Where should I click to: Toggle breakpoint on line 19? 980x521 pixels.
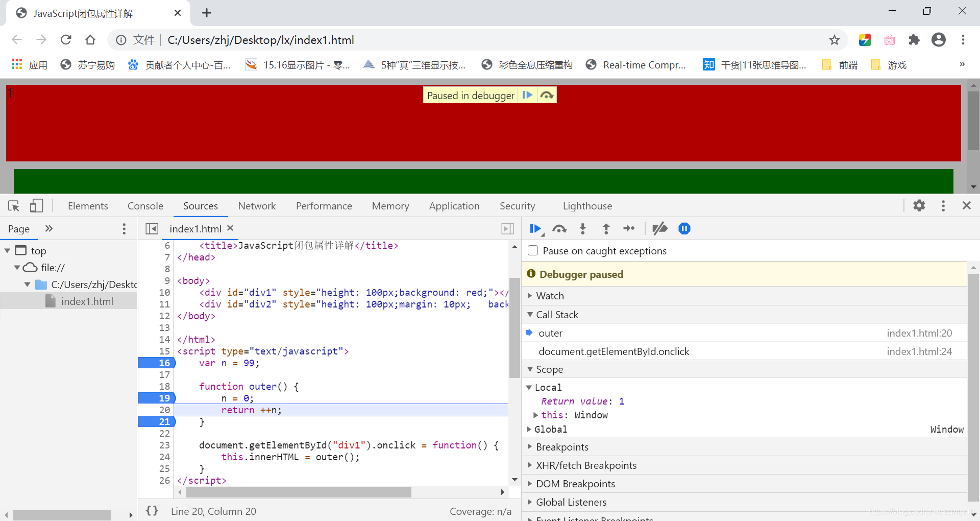click(x=157, y=398)
